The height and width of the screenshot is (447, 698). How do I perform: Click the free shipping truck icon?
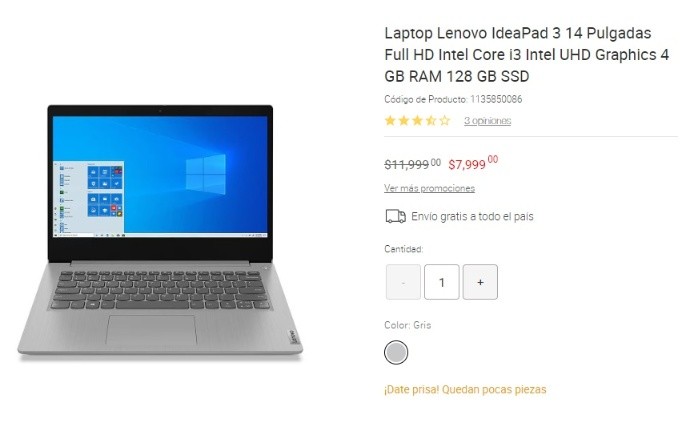(395, 216)
